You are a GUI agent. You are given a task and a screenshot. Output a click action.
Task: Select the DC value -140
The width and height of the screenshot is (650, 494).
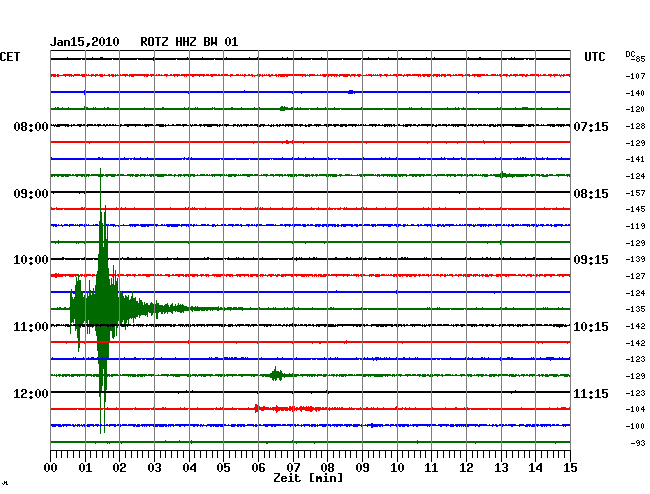[x=635, y=93]
